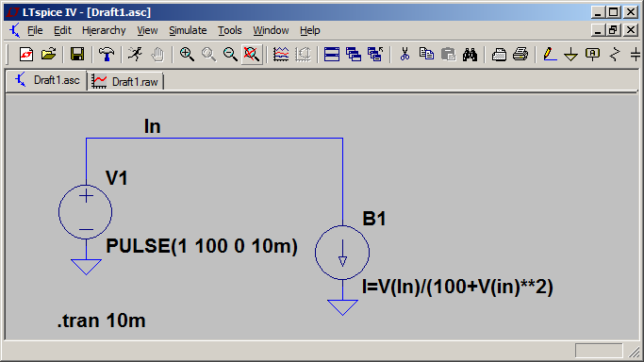Tile windows horizontally icon

(332, 54)
